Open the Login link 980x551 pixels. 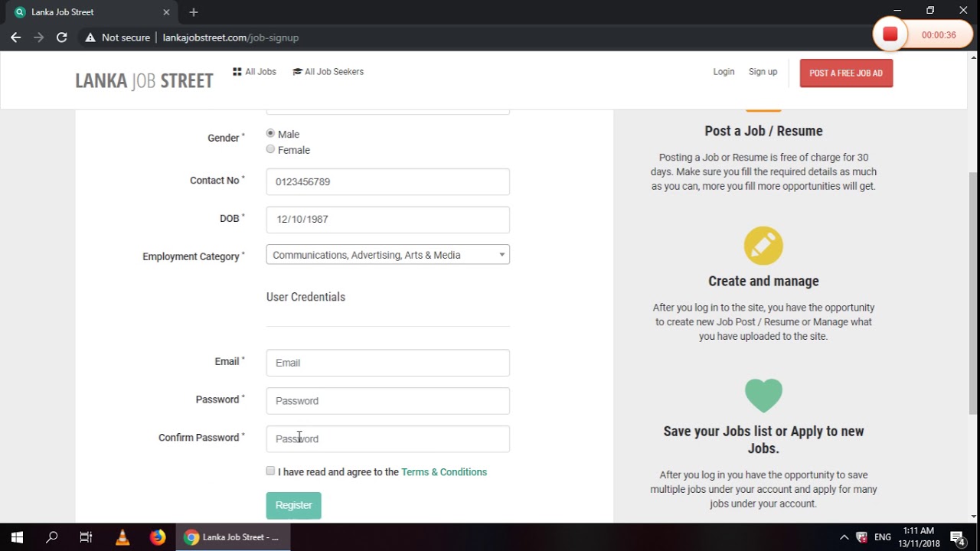coord(724,72)
